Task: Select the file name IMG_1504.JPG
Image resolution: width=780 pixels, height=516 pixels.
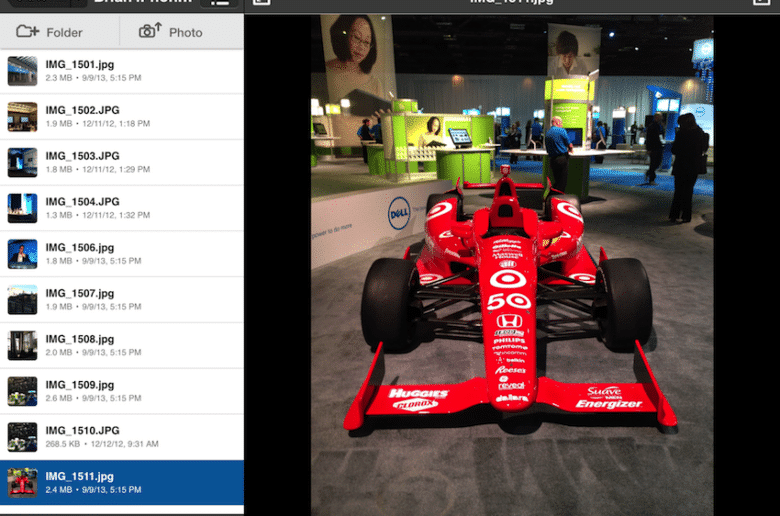Action: click(x=83, y=202)
